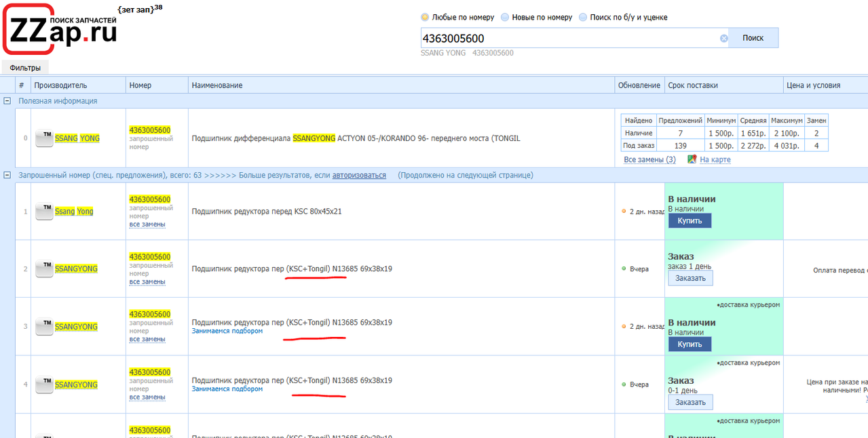
Task: Open 'все замены' link in row 4
Action: tap(147, 397)
